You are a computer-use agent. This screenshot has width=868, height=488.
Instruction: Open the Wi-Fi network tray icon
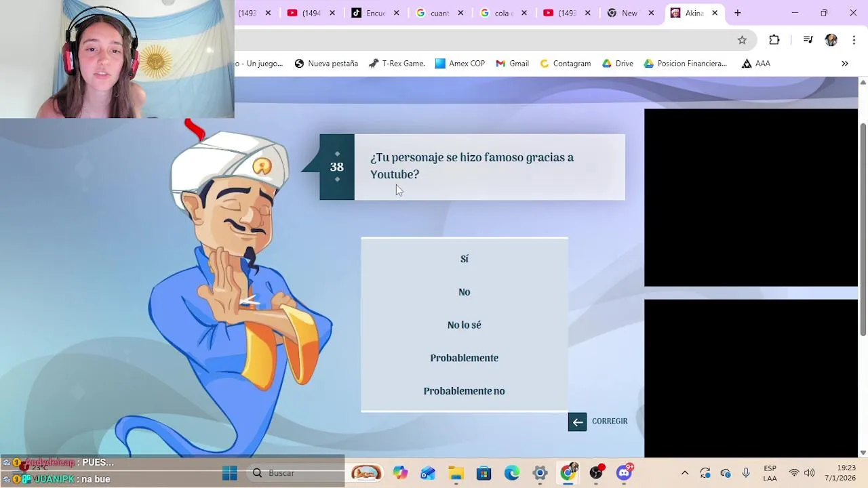[794, 473]
